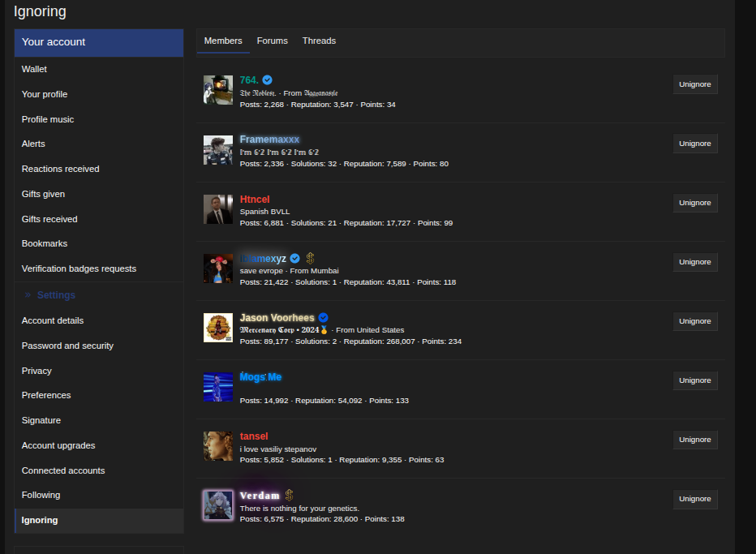
Task: Click the dollar badge next to Verdam
Action: click(x=289, y=495)
